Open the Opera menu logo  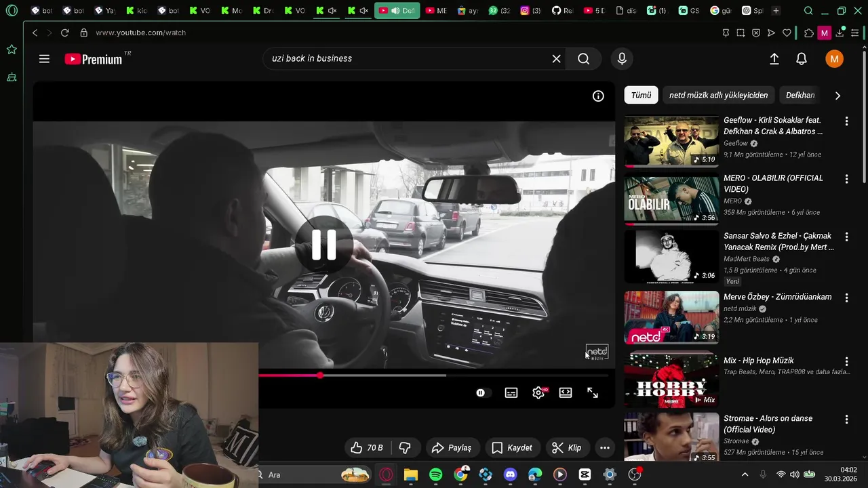pyautogui.click(x=12, y=11)
